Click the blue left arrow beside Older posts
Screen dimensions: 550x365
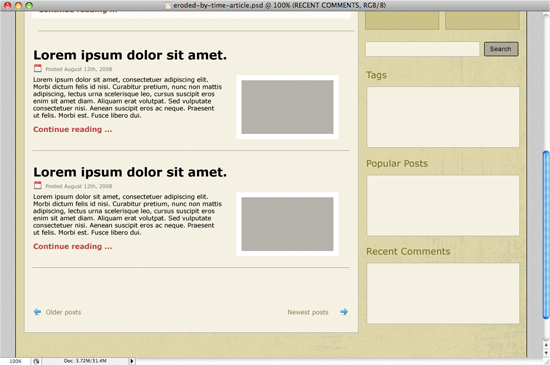[37, 312]
